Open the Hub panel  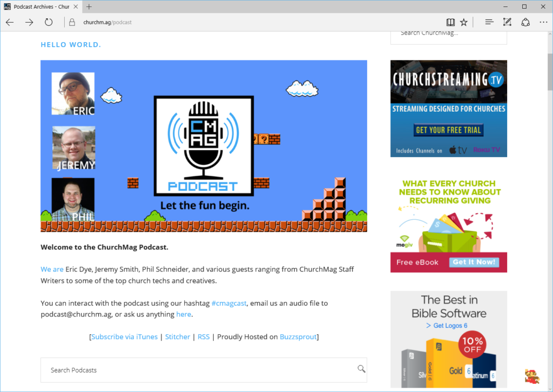(x=489, y=22)
